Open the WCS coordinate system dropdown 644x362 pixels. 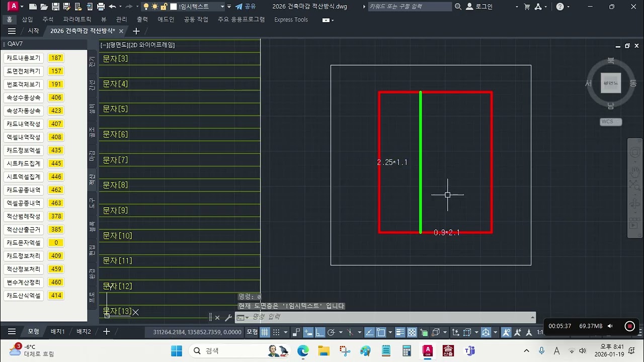pyautogui.click(x=611, y=122)
